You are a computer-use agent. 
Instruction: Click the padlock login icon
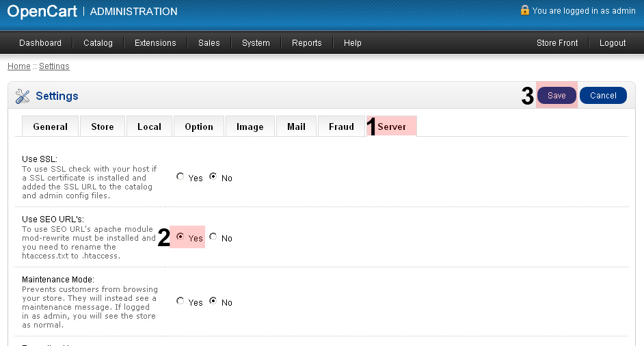pos(524,10)
